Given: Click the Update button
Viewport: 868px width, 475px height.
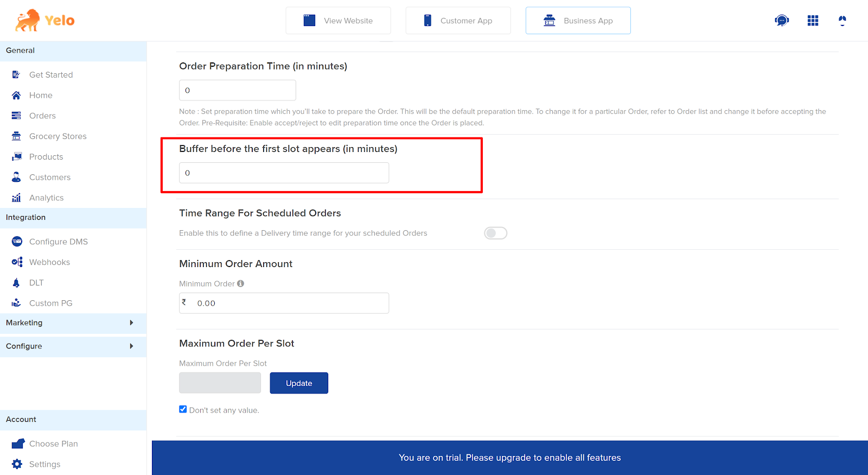Looking at the screenshot, I should point(299,383).
